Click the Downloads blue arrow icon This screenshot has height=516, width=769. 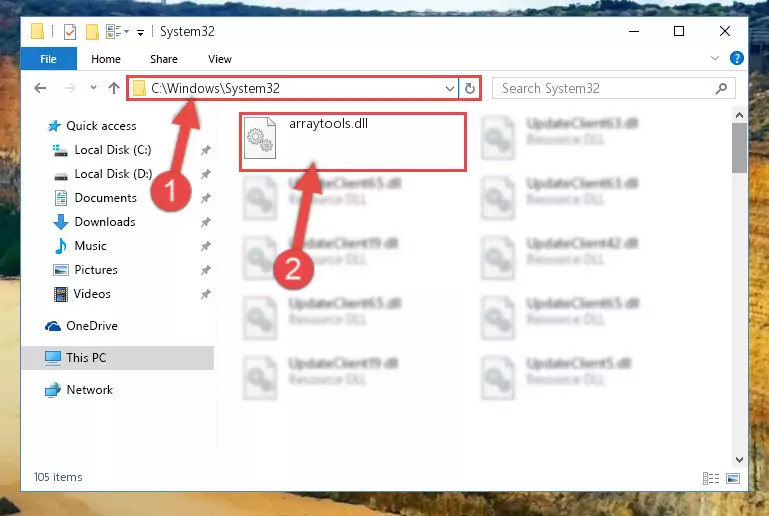(61, 222)
